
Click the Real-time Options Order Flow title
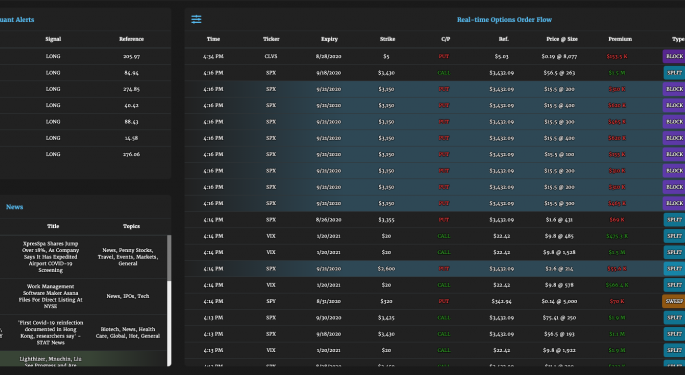pos(504,19)
